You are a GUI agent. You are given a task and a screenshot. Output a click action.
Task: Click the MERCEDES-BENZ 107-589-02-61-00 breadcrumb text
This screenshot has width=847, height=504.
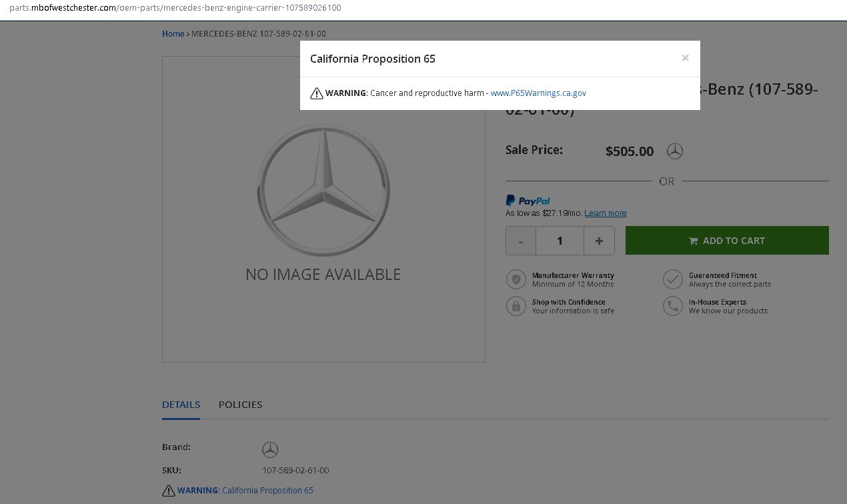click(x=259, y=34)
